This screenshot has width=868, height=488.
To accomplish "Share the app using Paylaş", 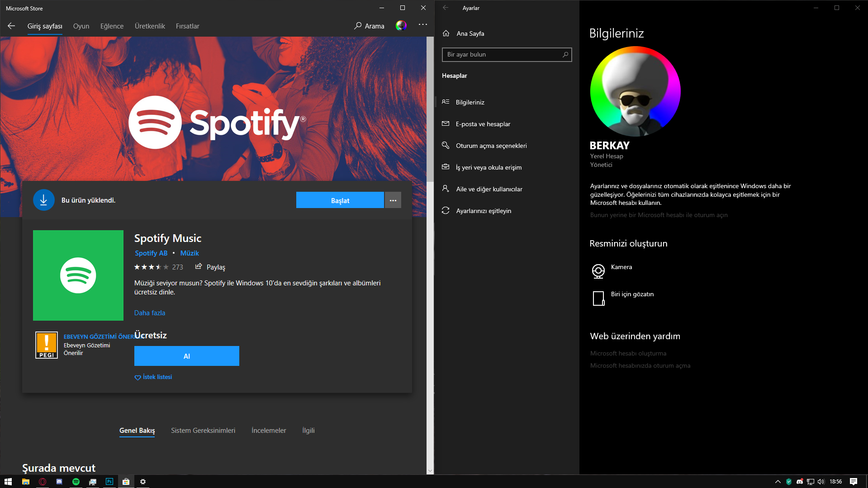I will point(210,267).
